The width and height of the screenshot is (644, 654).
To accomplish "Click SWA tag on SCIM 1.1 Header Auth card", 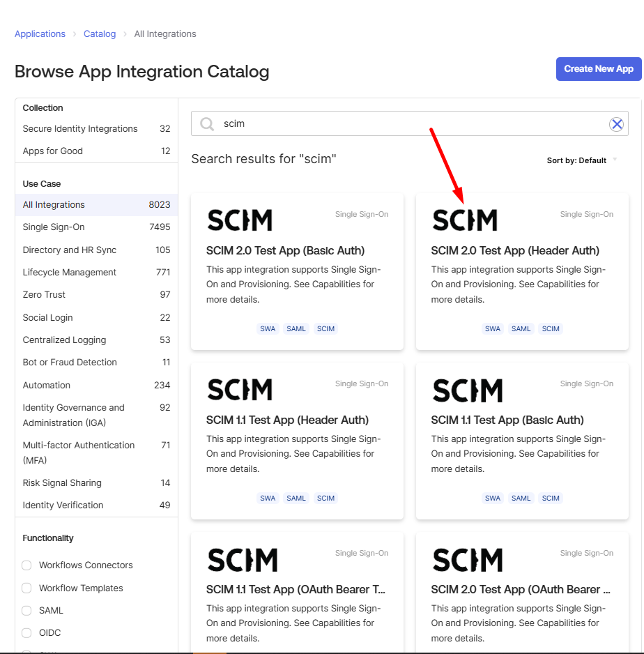I will point(268,498).
